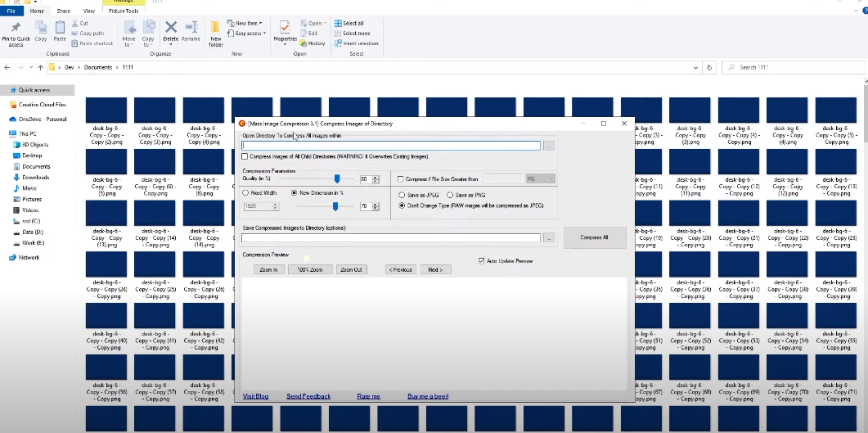Create a New folder from ribbon

click(216, 34)
